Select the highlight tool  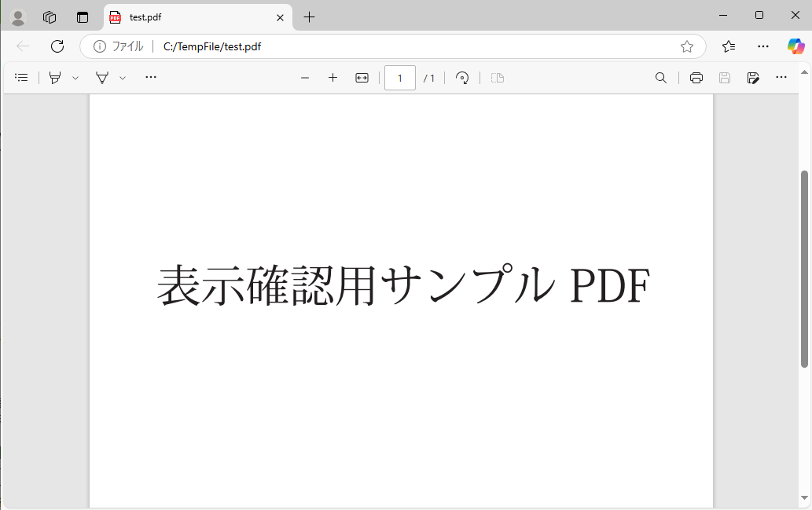[x=53, y=77]
